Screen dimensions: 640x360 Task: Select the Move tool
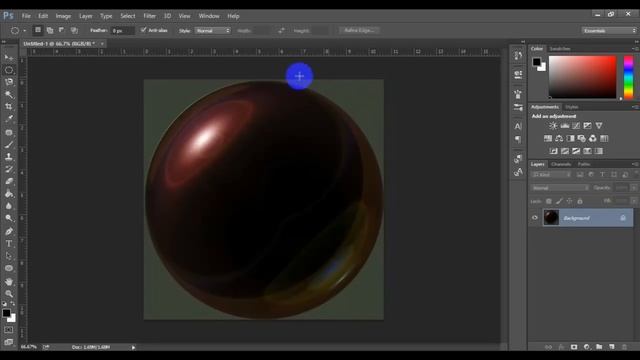click(9, 57)
